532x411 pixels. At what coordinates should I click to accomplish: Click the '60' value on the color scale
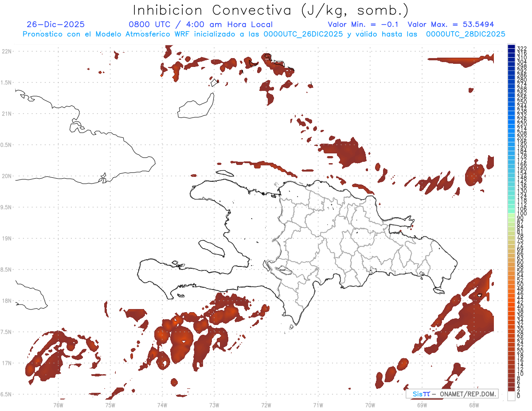click(x=520, y=262)
